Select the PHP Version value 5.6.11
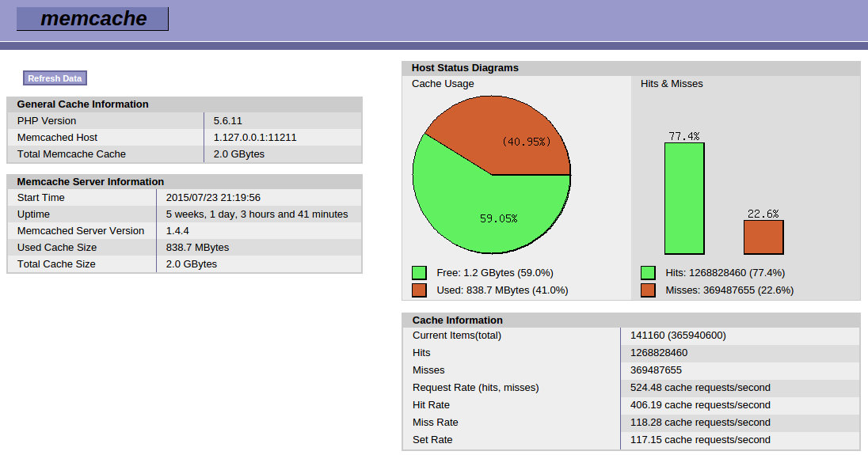 [x=228, y=121]
